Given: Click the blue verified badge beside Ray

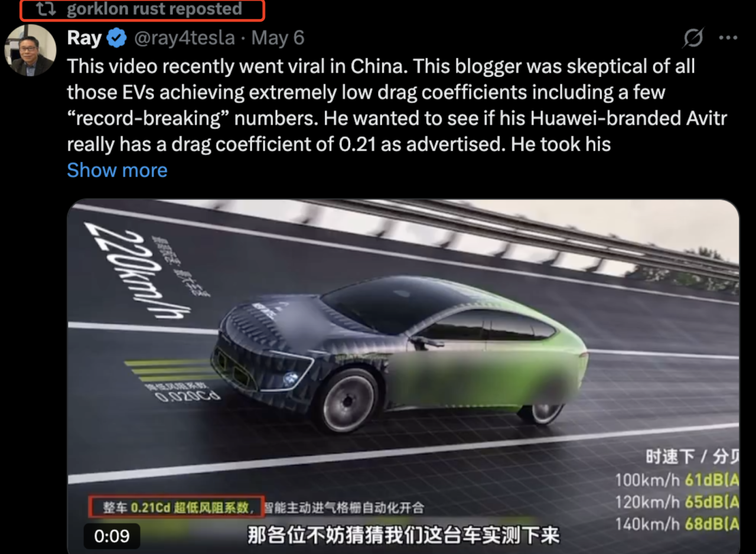Looking at the screenshot, I should click(x=117, y=38).
